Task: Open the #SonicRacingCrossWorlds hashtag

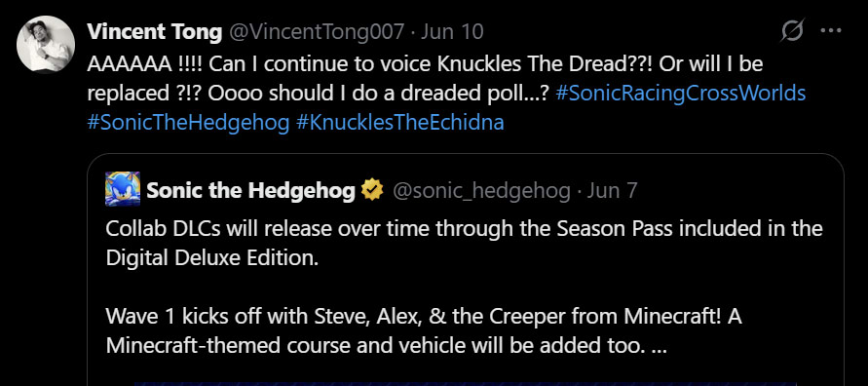Action: 680,93
